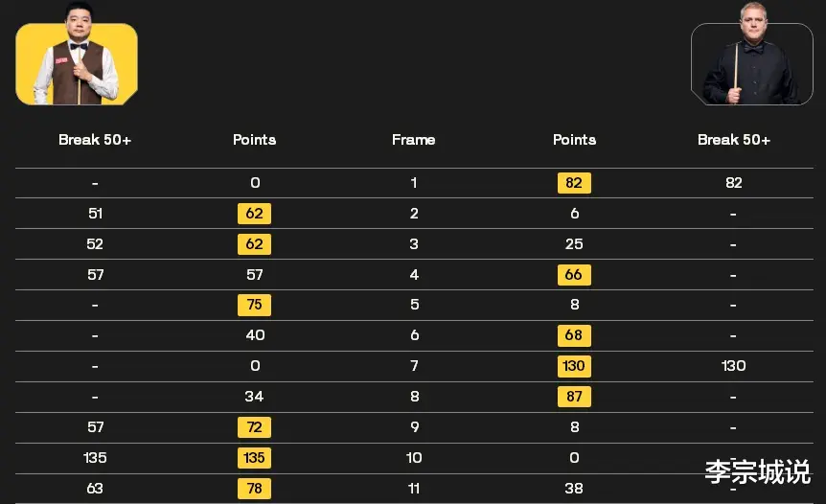The width and height of the screenshot is (826, 504).
Task: Click the left Break 50+ column header
Action: 95,140
